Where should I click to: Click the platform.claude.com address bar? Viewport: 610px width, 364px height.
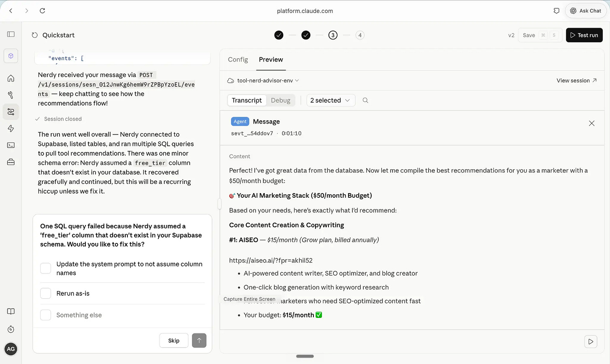pos(305,11)
